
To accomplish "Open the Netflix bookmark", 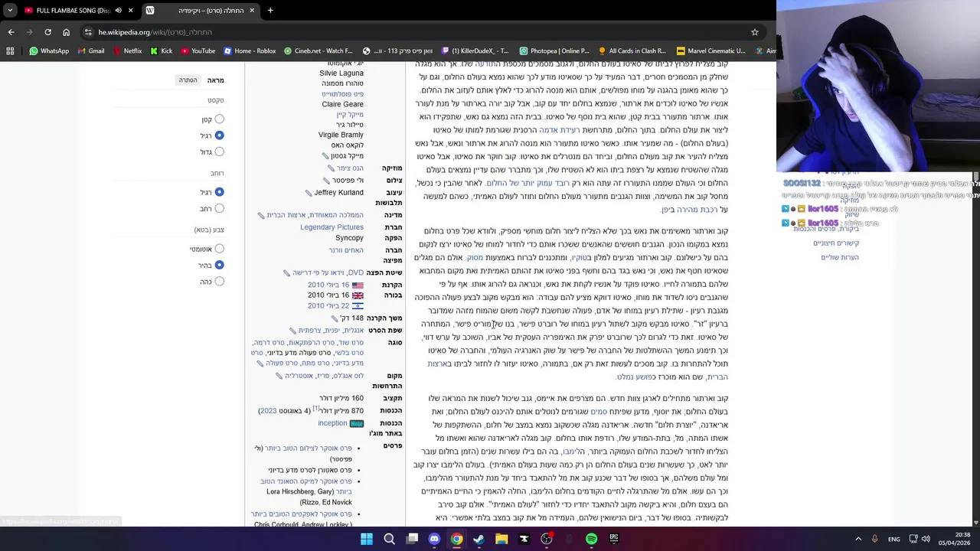I will tap(126, 51).
